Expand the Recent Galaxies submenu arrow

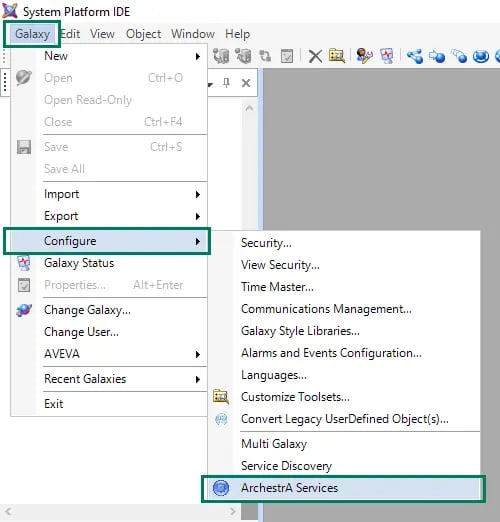(198, 379)
